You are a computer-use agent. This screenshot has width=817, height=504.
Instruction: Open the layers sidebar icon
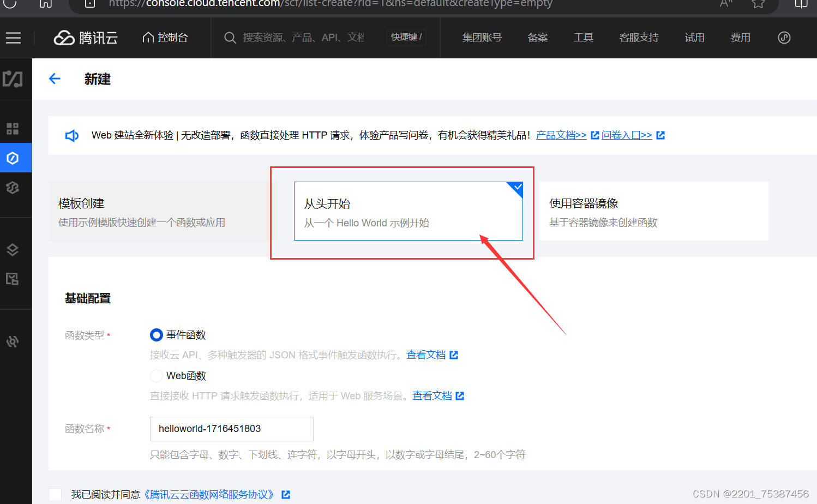tap(13, 250)
